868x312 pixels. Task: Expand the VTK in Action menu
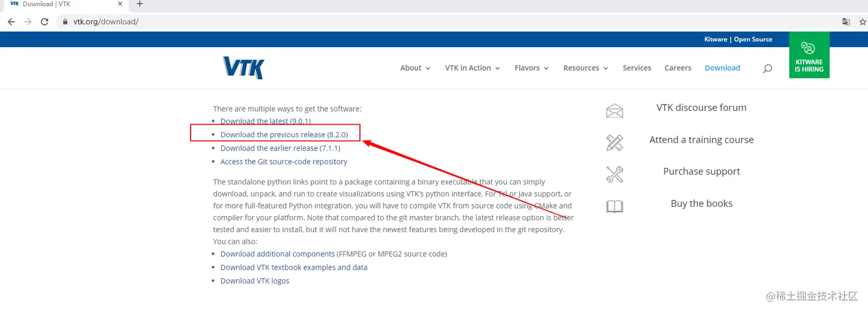(x=472, y=68)
